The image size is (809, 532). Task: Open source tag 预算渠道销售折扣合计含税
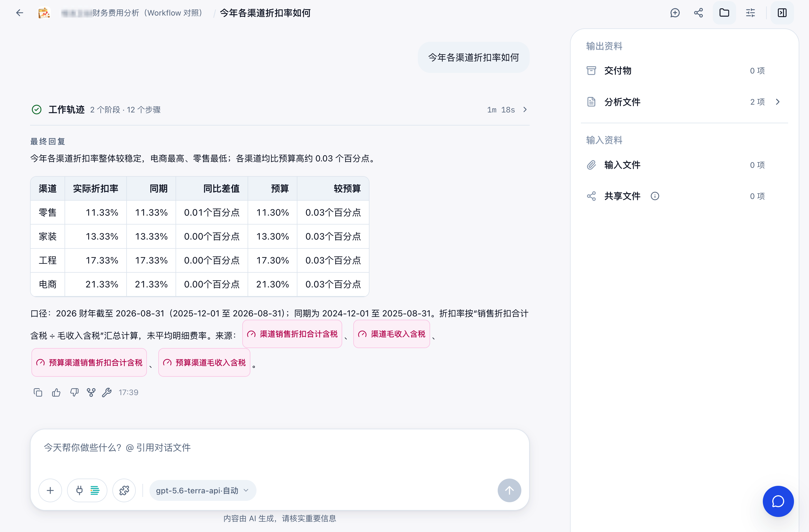(x=89, y=363)
